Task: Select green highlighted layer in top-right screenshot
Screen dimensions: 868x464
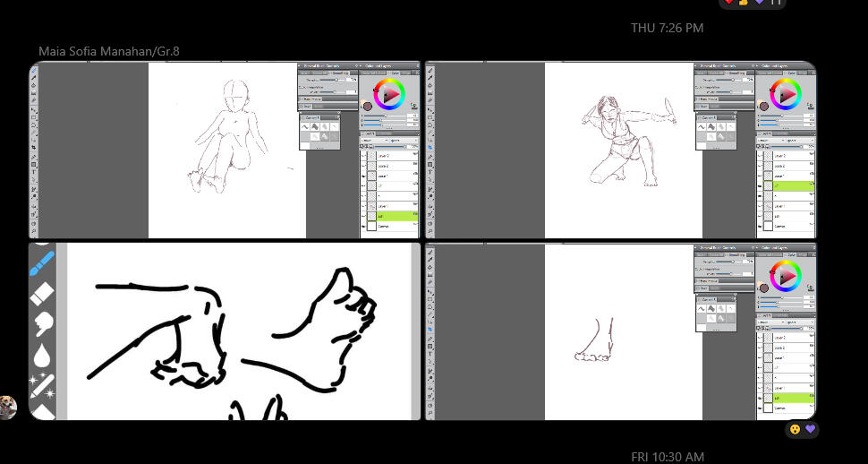Action: coord(787,185)
